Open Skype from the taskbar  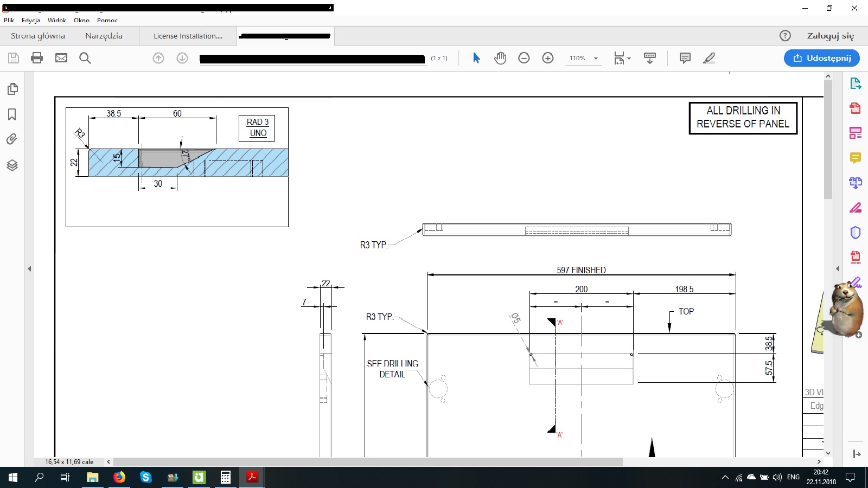tap(145, 477)
